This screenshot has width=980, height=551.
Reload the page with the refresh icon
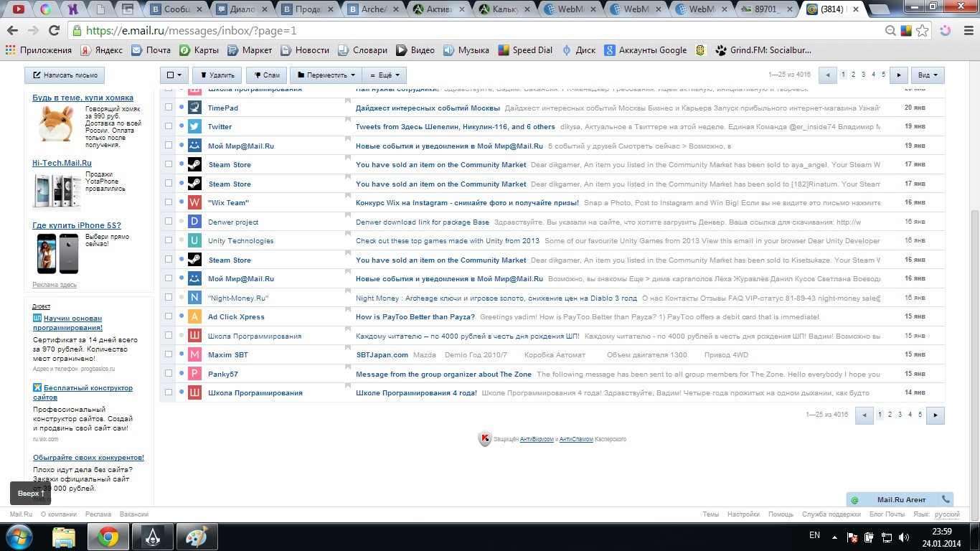coord(53,31)
